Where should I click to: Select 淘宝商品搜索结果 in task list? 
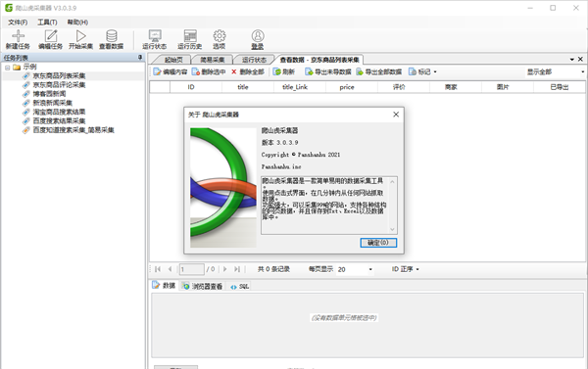(59, 112)
